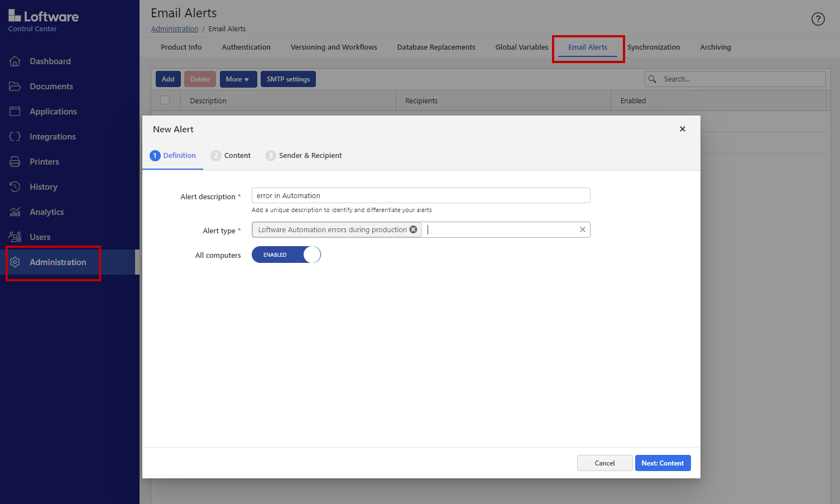This screenshot has width=840, height=504.
Task: Toggle the All computers enabled switch
Action: pos(286,255)
